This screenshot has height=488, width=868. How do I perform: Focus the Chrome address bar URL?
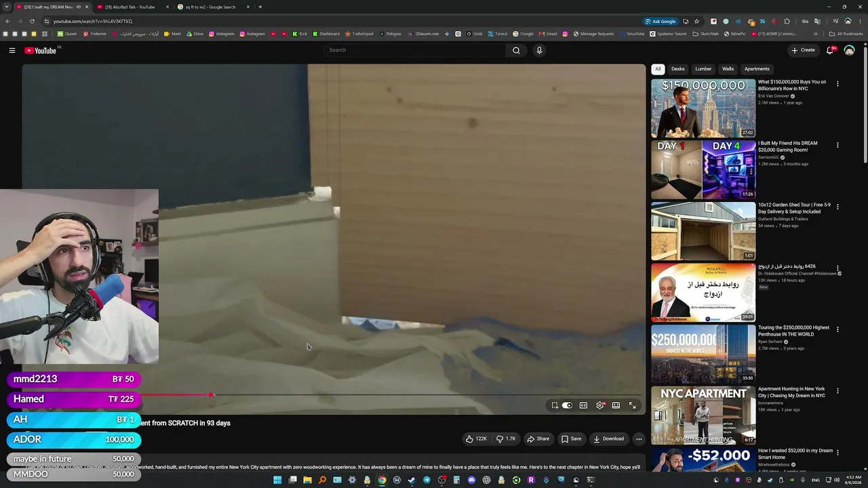[93, 21]
